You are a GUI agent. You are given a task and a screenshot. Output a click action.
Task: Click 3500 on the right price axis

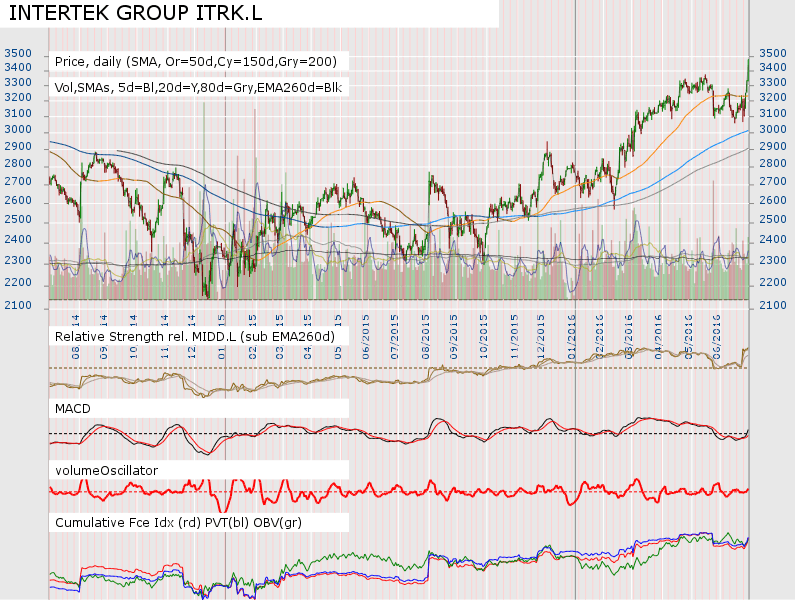pyautogui.click(x=773, y=53)
